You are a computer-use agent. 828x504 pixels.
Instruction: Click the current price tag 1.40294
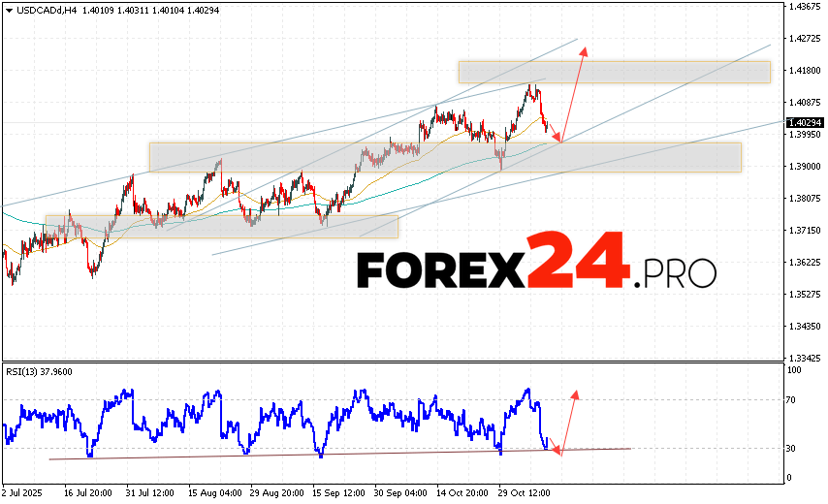point(804,122)
